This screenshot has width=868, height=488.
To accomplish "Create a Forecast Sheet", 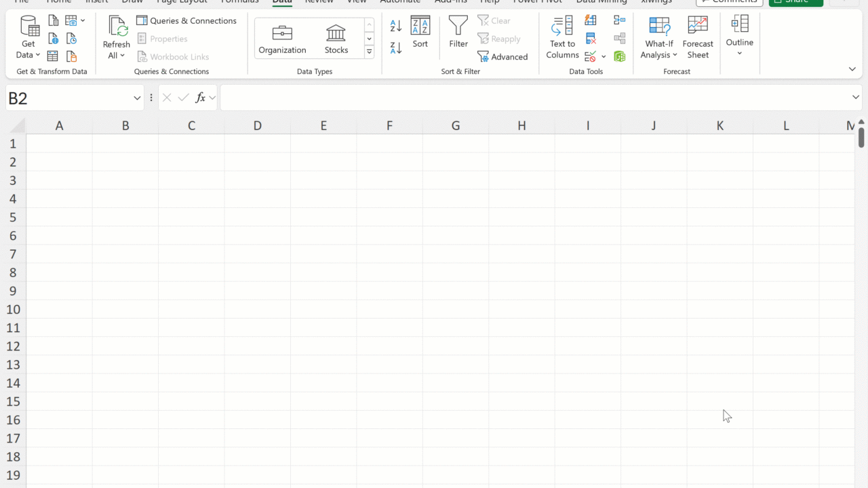I will point(698,38).
